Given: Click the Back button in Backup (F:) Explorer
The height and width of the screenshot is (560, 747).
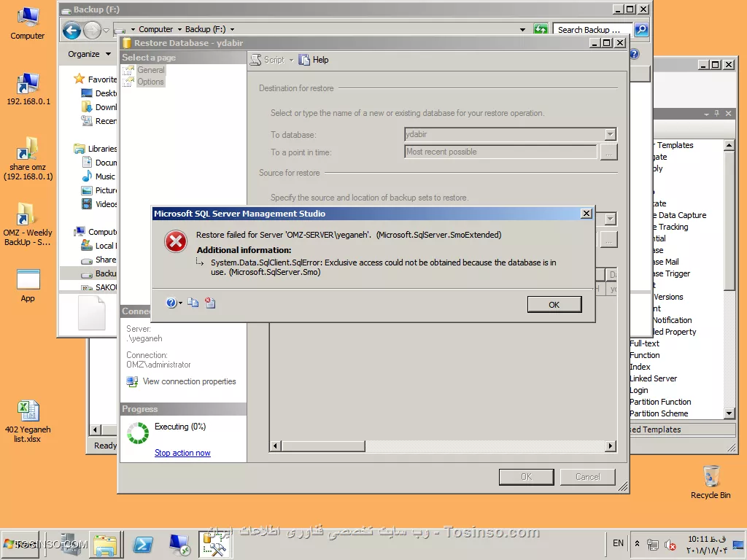Looking at the screenshot, I should coord(72,31).
